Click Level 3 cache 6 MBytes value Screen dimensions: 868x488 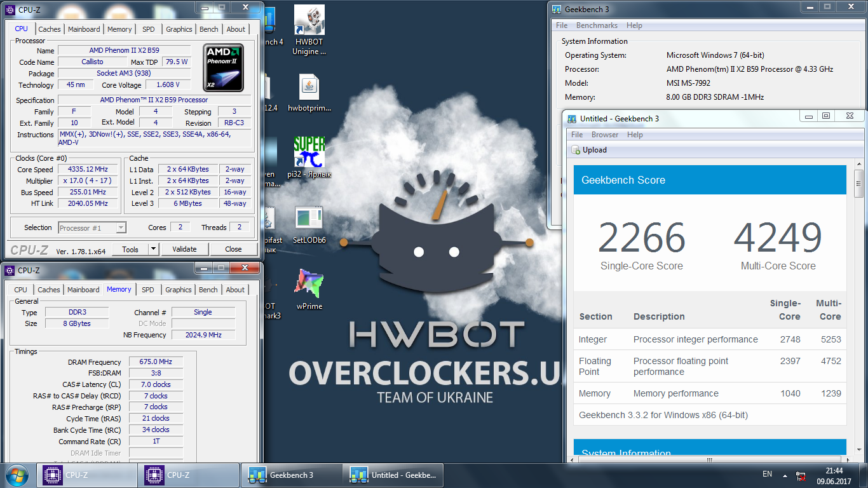pos(188,203)
